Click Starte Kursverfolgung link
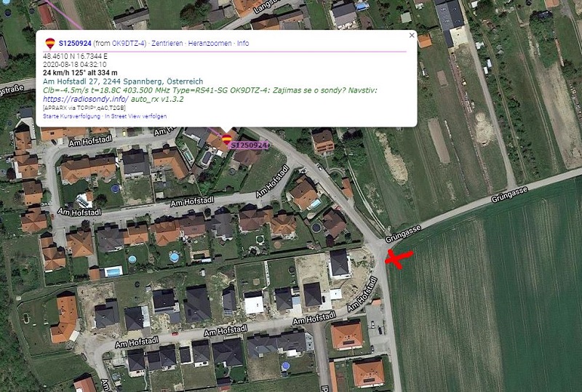582x392 pixels. coord(71,116)
